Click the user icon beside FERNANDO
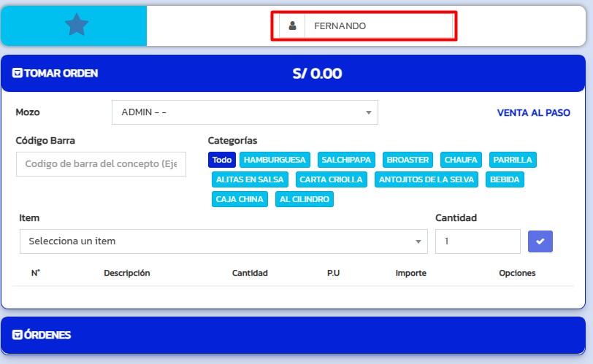The width and height of the screenshot is (593, 364). pyautogui.click(x=292, y=26)
